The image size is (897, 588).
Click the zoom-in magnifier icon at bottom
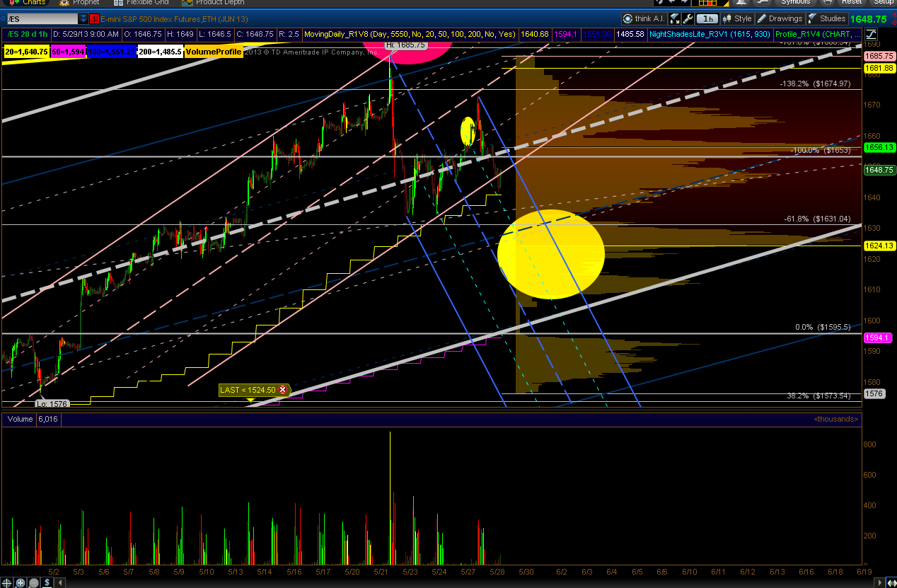(x=21, y=583)
